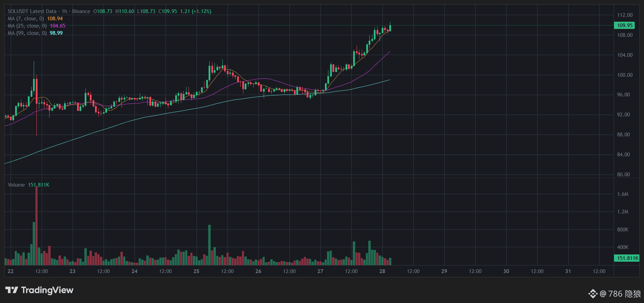Click date label 26 on time axis

258,271
